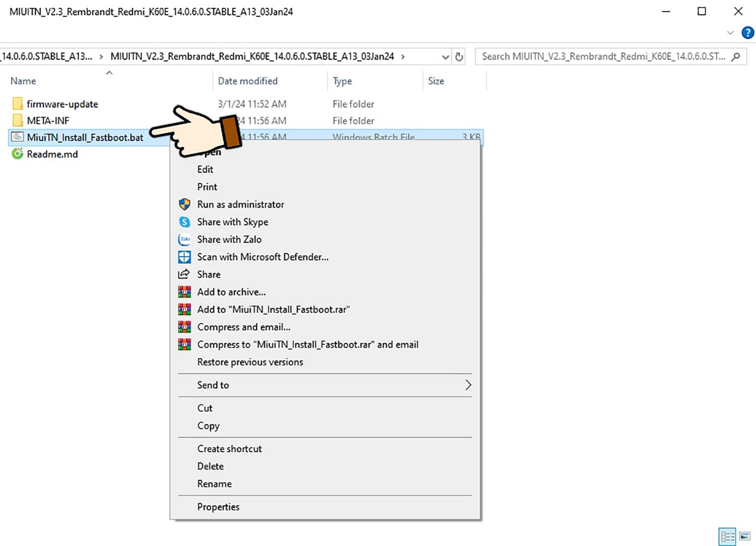This screenshot has width=756, height=546.
Task: Choose Restore previous versions
Action: tap(250, 362)
